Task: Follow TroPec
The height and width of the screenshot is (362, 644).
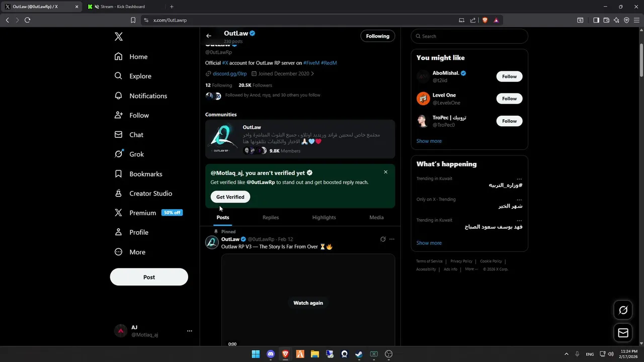Action: [x=509, y=121]
